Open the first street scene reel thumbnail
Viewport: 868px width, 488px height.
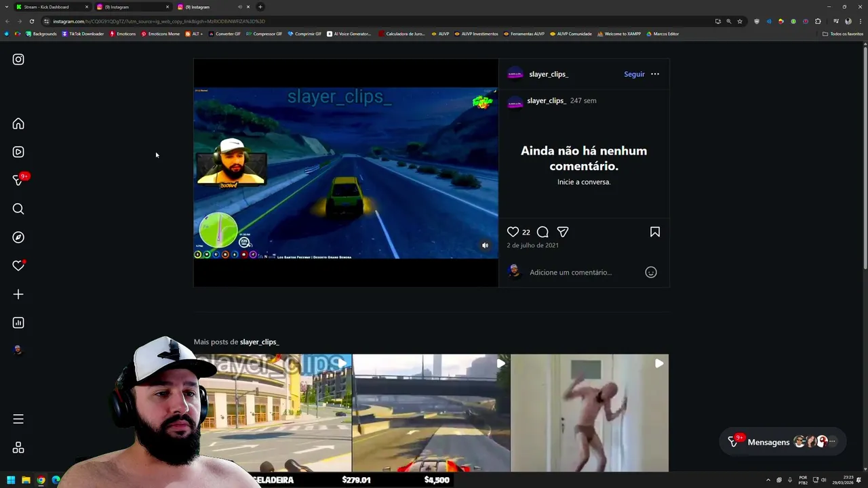[x=273, y=413]
